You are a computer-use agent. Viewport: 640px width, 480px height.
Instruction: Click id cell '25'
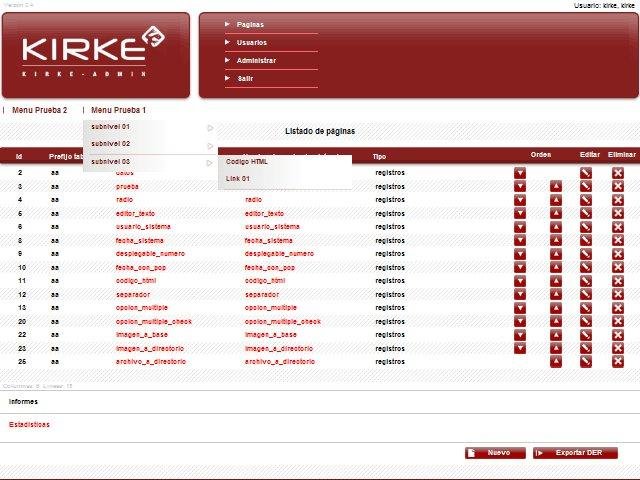(22, 362)
